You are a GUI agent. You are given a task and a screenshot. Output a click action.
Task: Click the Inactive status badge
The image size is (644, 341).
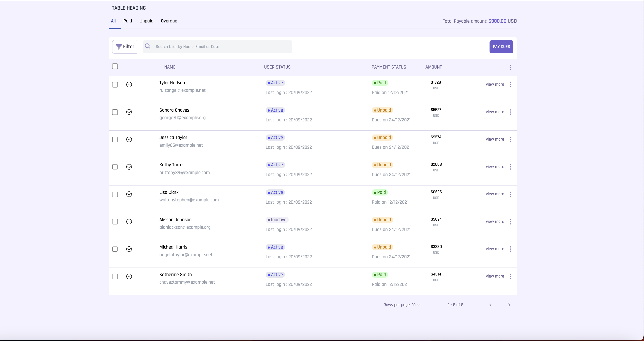click(x=277, y=220)
